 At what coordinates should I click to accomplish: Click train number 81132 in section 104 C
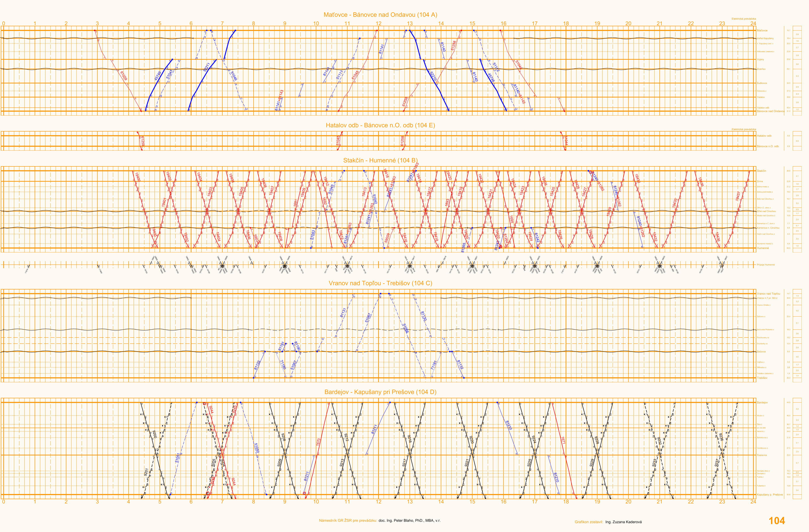pos(460,365)
